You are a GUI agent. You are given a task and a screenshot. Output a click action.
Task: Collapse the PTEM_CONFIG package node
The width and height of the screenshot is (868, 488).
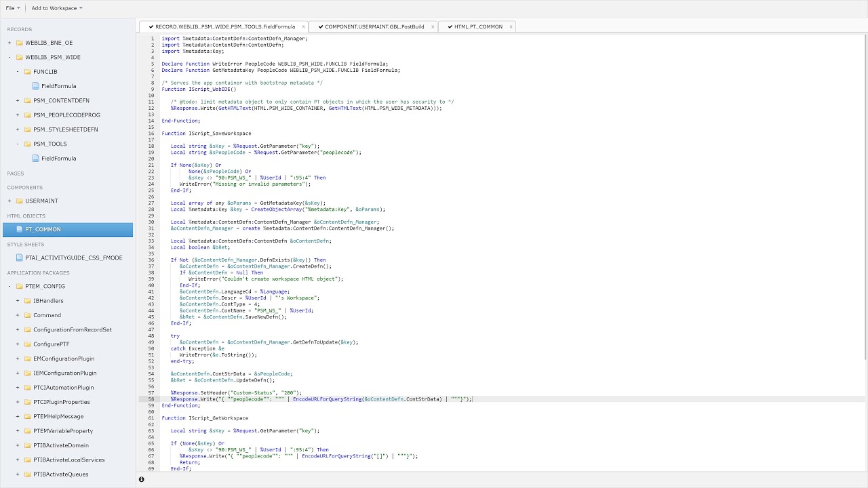pyautogui.click(x=9, y=286)
